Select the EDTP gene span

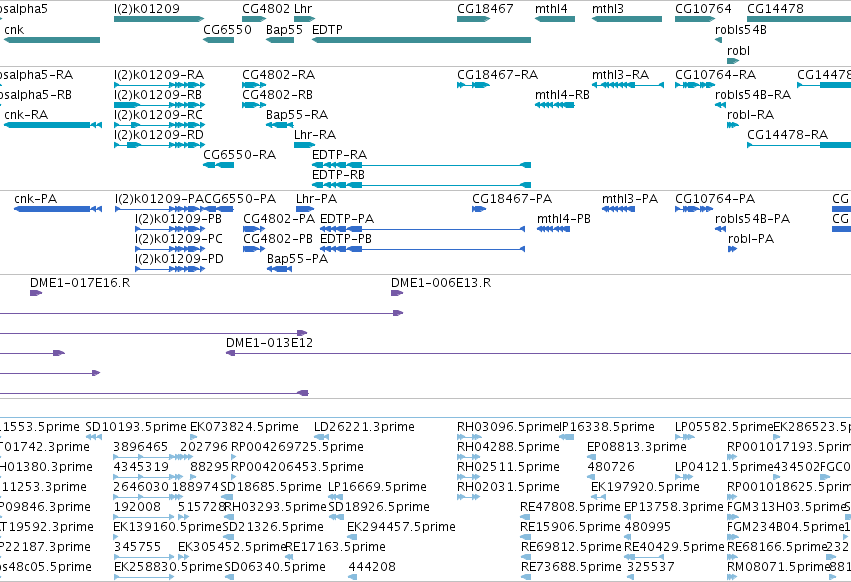[421, 40]
